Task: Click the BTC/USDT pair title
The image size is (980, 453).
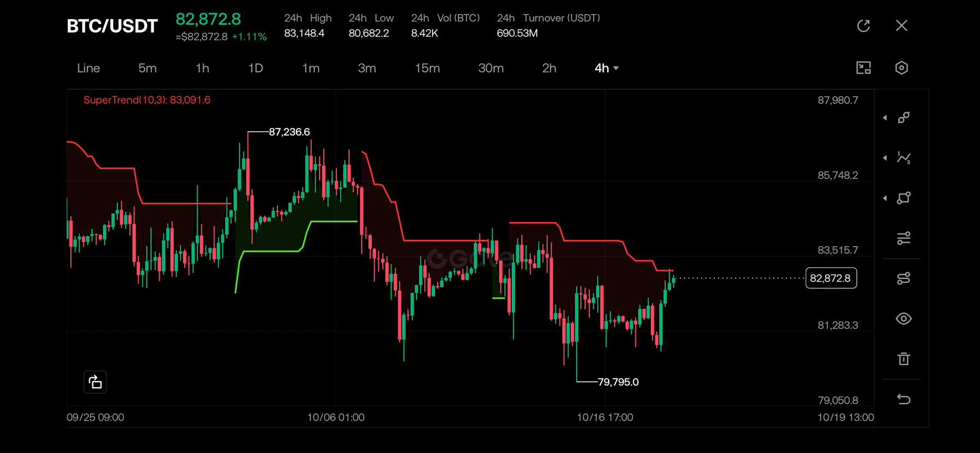Action: click(112, 26)
